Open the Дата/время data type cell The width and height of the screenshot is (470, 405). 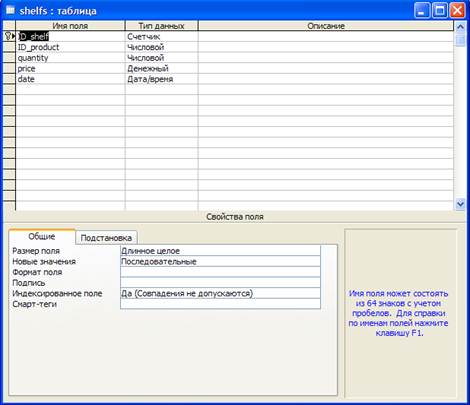(162, 79)
